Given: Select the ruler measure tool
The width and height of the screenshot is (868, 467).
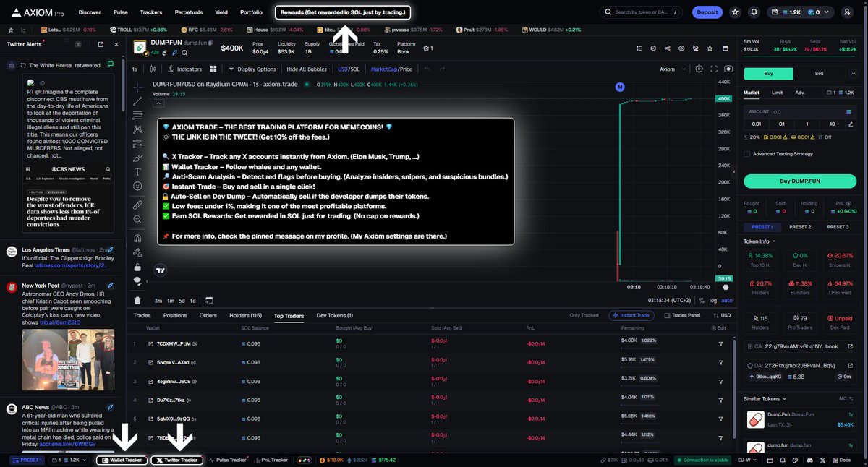Looking at the screenshot, I should tap(137, 205).
